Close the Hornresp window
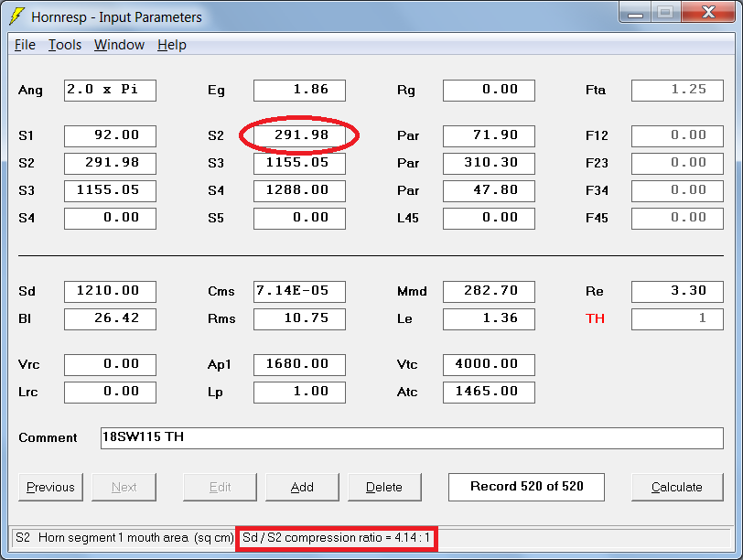The height and width of the screenshot is (560, 743). pos(708,12)
